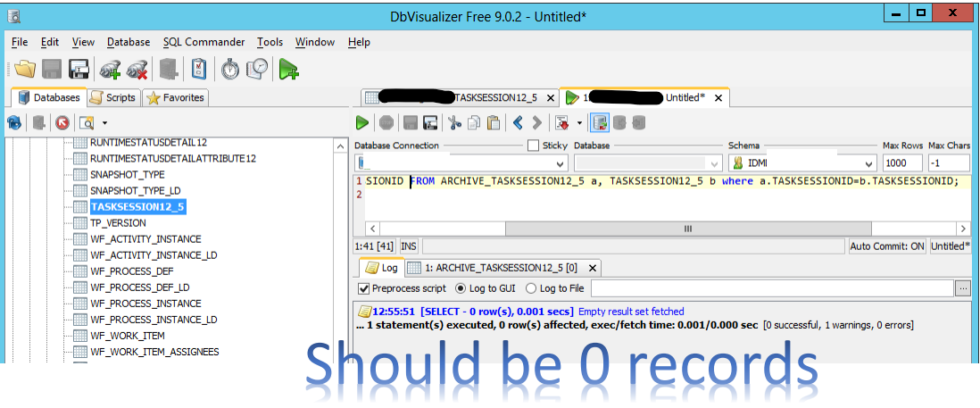Select Log to GUI radio button
Image resolution: width=980 pixels, height=408 pixels.
[461, 288]
